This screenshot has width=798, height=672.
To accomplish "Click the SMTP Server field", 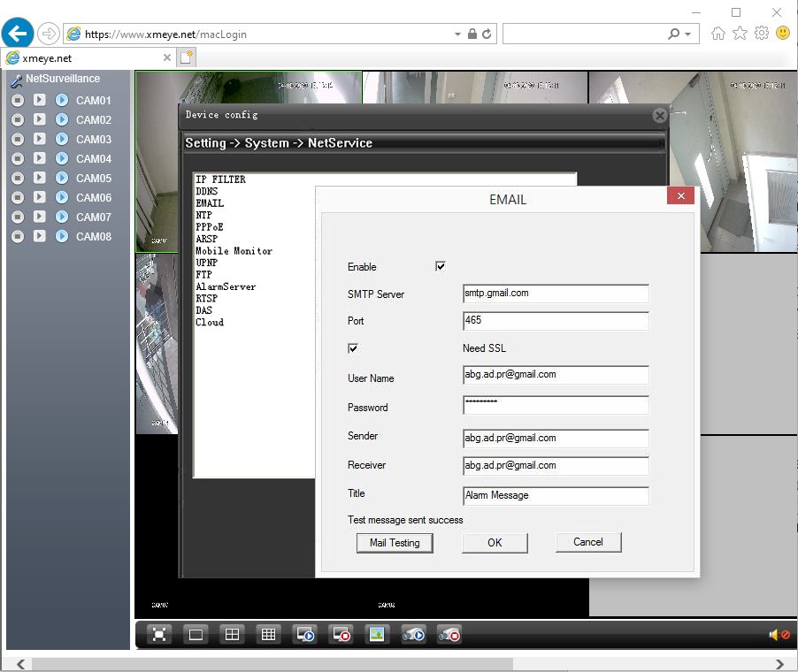I will click(x=556, y=294).
